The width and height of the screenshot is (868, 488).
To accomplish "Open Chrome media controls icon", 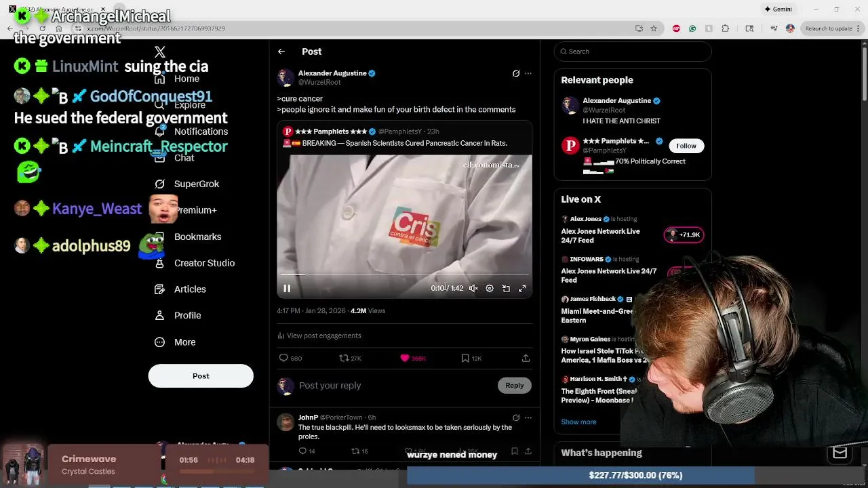I will pos(774,28).
